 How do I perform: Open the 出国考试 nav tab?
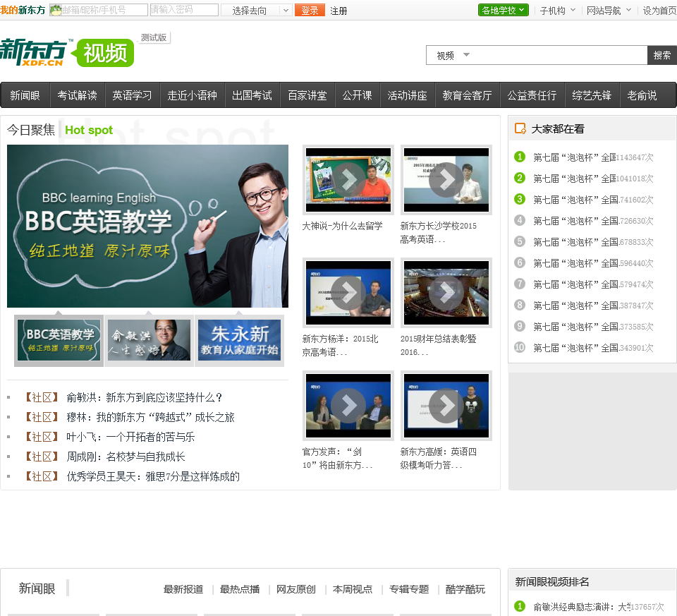[252, 95]
